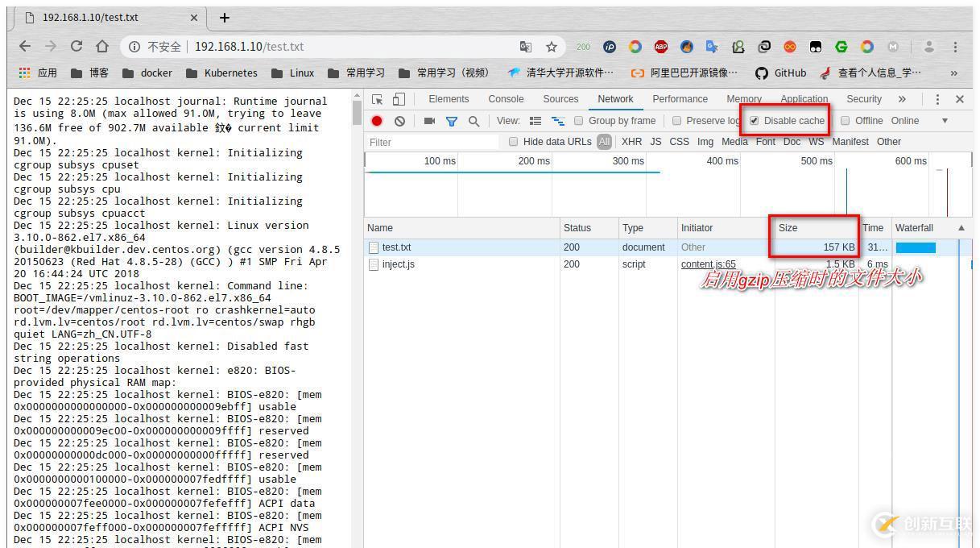The height and width of the screenshot is (548, 980).
Task: Toggle the device toolbar icon
Action: pos(399,99)
